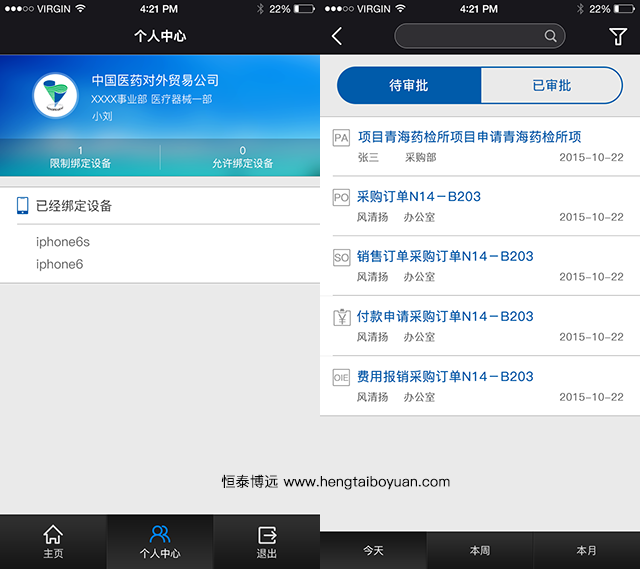The width and height of the screenshot is (640, 569).
Task: Tap the left Wi-Fi status icon
Action: tap(81, 8)
